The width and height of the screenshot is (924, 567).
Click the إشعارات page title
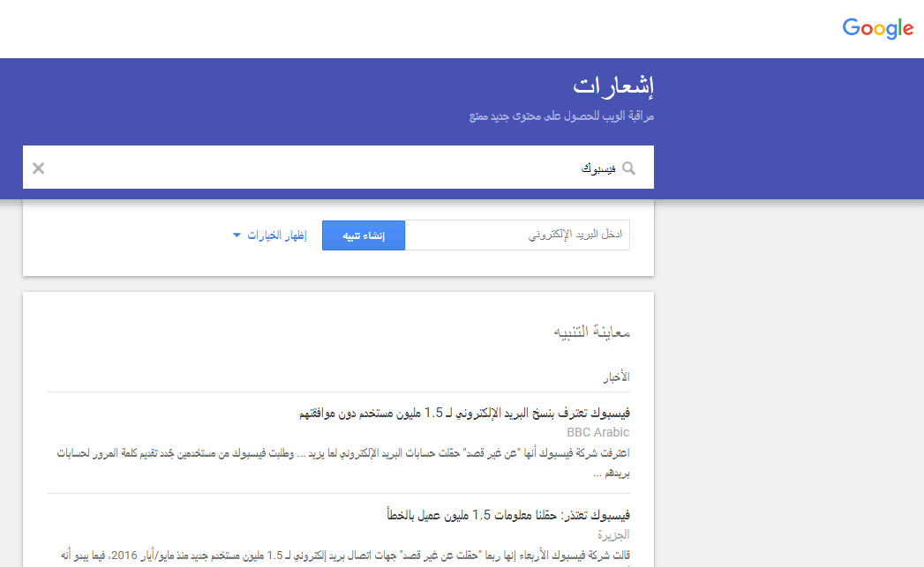[x=613, y=86]
